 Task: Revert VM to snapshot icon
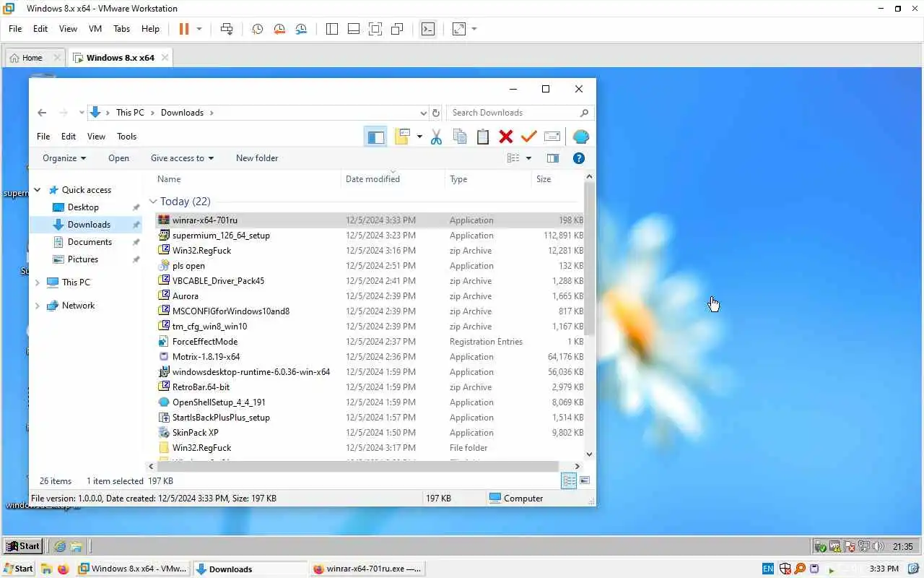(x=279, y=29)
